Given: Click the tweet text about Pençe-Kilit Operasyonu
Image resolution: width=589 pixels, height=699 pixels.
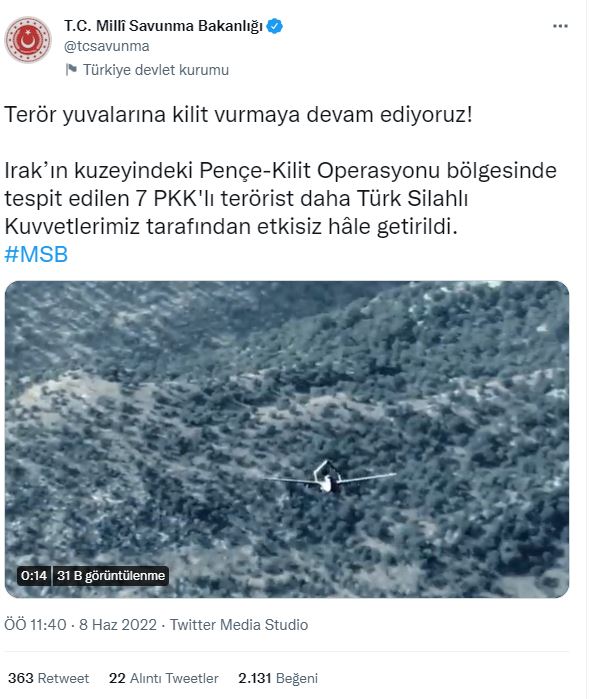Looking at the screenshot, I should [280, 198].
